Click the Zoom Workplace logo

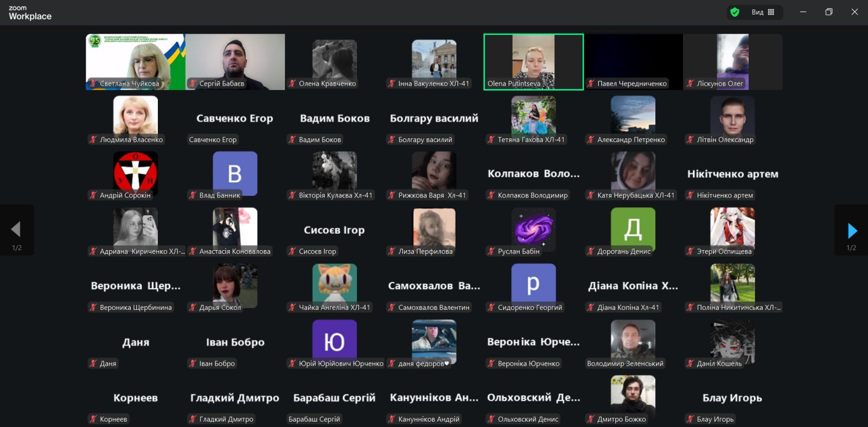(x=30, y=12)
